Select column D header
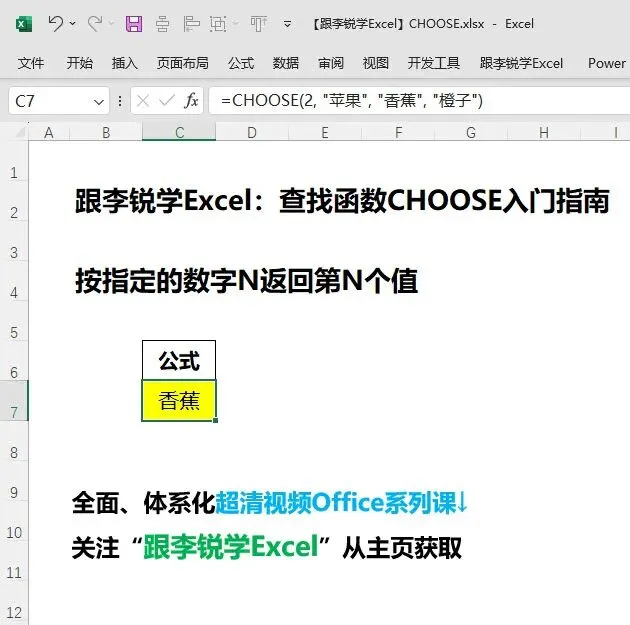 coord(252,133)
